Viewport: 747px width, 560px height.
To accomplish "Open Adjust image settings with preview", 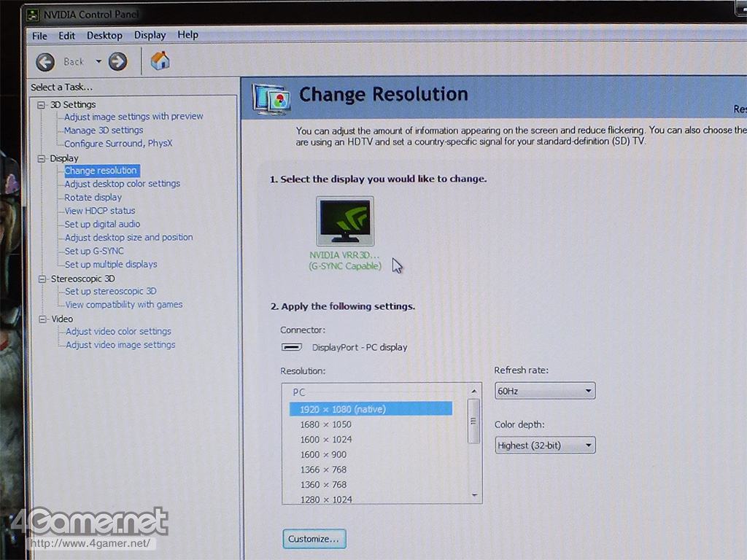I will (133, 116).
